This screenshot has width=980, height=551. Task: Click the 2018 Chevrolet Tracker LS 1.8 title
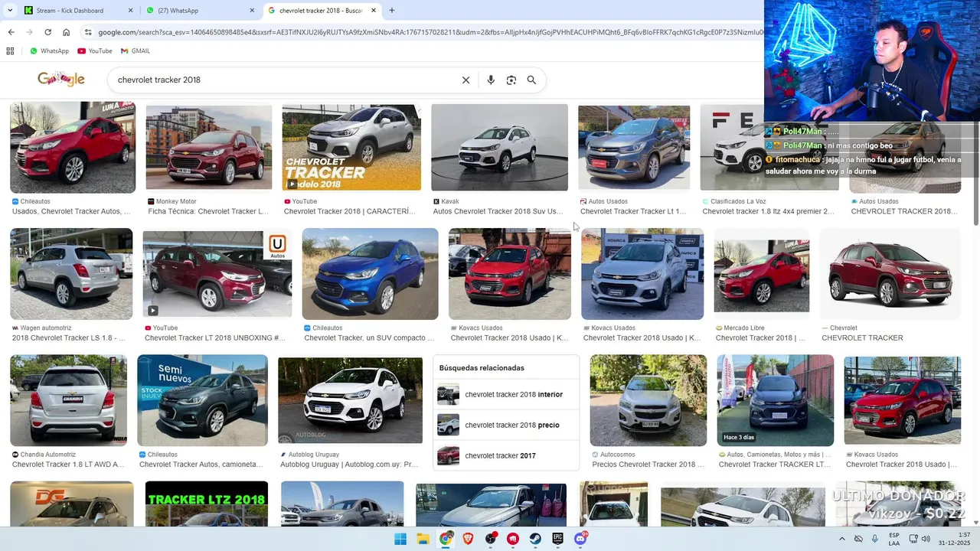click(70, 337)
